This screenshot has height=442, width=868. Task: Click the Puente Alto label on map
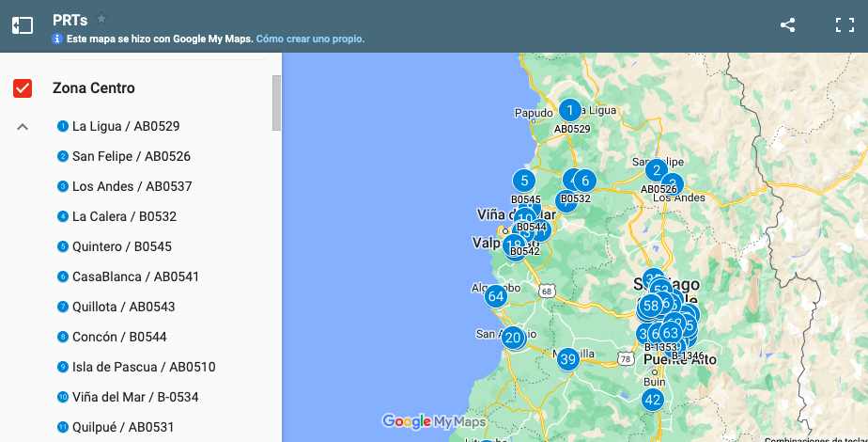pos(680,360)
